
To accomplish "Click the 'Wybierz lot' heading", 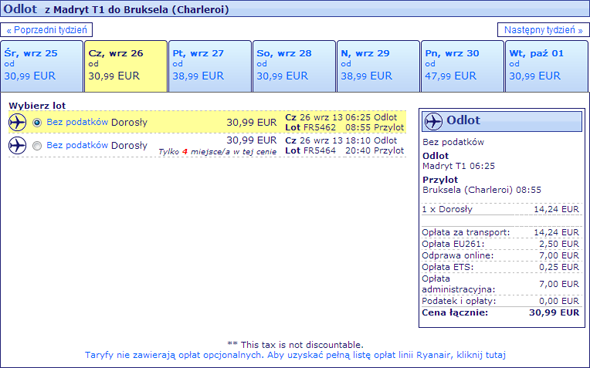I will [37, 106].
